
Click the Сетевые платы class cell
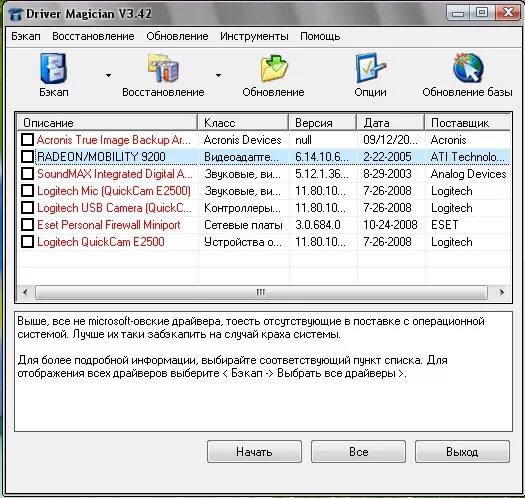tap(243, 225)
